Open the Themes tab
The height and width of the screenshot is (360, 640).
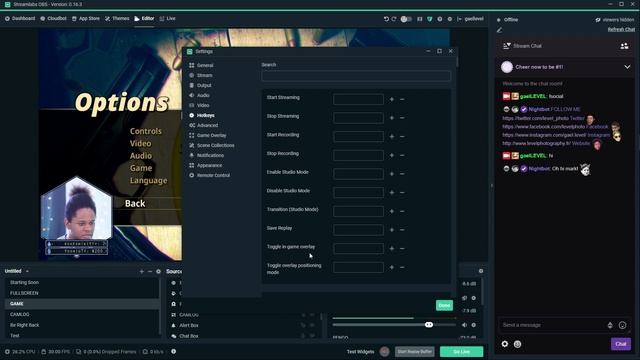pos(117,18)
